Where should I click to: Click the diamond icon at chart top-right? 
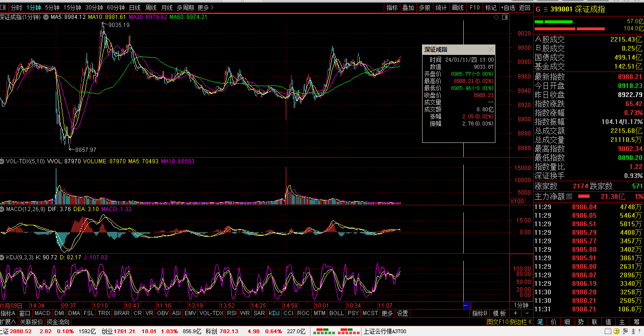[496, 17]
